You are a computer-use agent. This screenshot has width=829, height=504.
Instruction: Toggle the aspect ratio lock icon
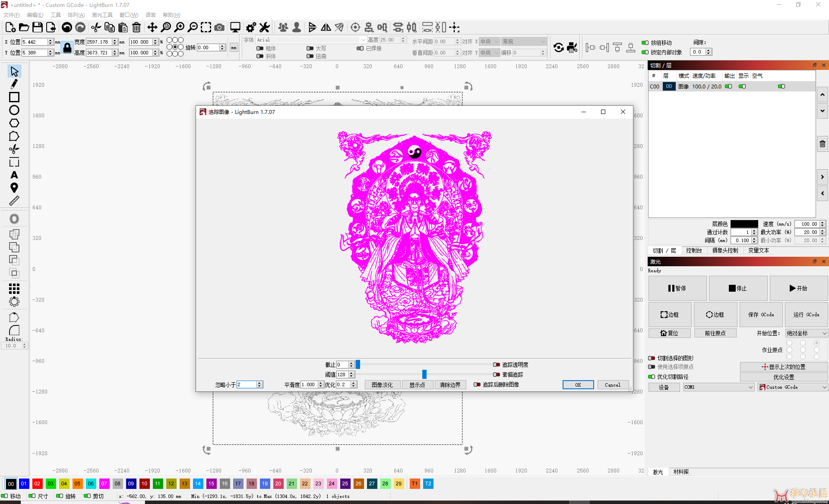pyautogui.click(x=67, y=47)
